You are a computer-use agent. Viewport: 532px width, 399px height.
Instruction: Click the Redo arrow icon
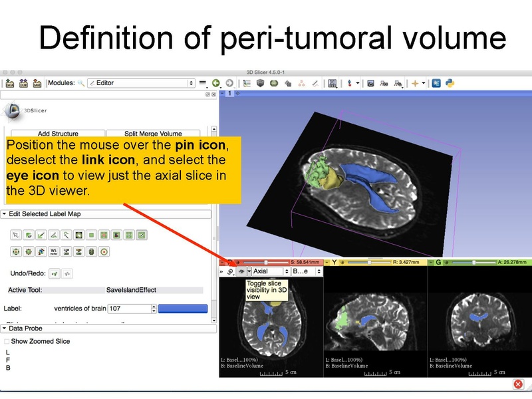click(x=67, y=274)
